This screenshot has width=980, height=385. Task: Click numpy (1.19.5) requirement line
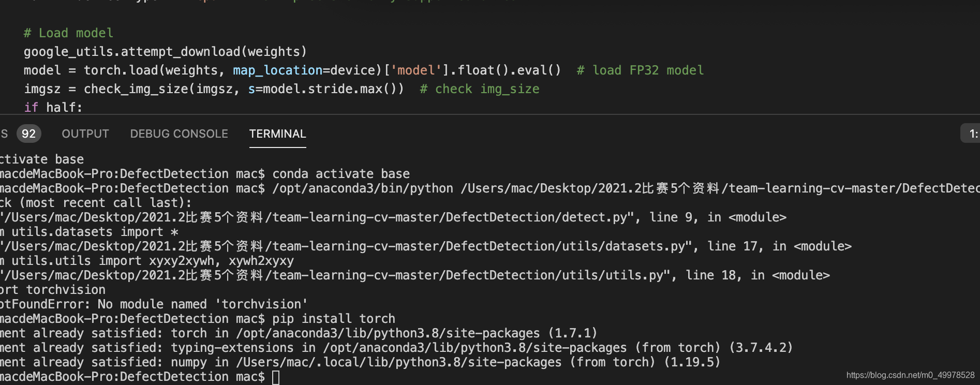point(361,362)
